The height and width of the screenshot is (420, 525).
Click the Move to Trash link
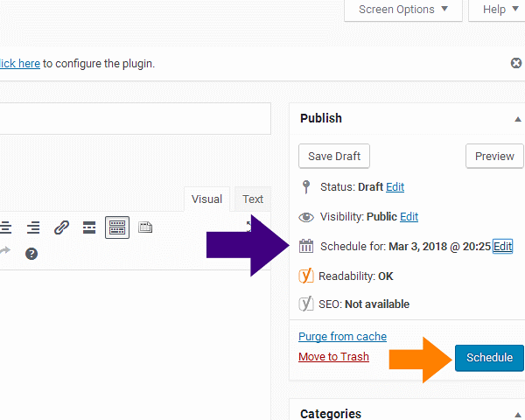333,357
